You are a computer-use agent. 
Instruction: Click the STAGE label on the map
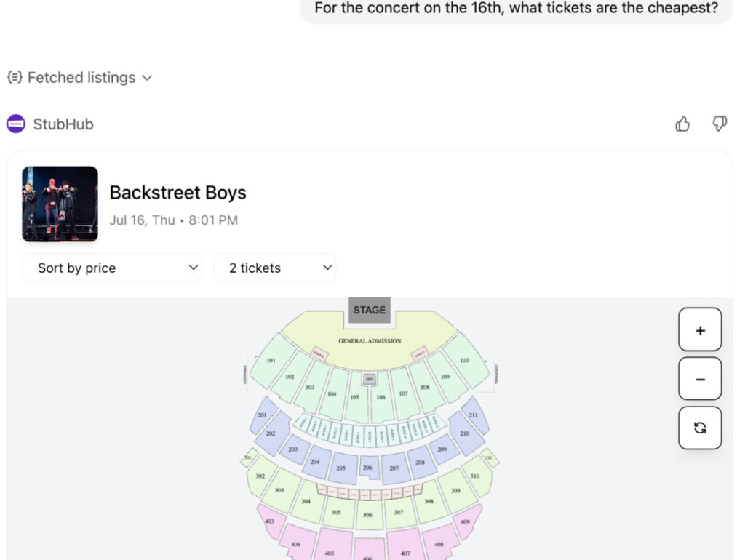tap(370, 310)
